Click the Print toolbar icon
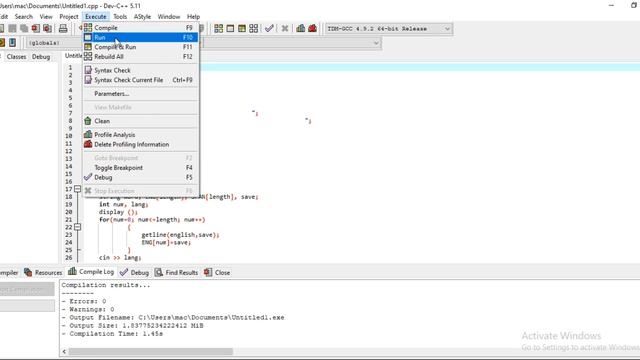The width and height of the screenshot is (640, 360). click(x=63, y=28)
